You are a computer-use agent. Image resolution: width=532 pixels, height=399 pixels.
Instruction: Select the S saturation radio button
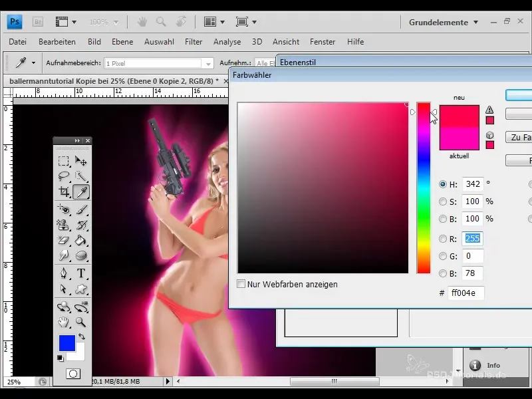click(x=443, y=201)
